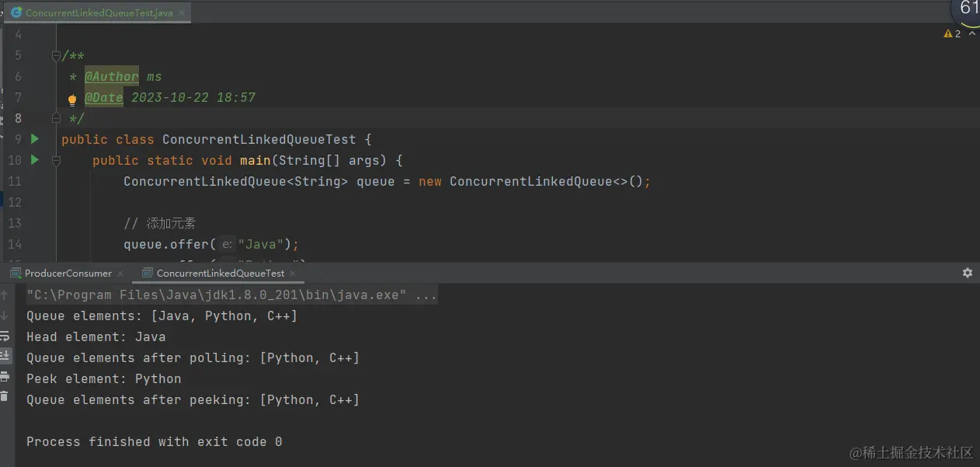Click the 'e:' parameter hint on line 14
Viewport: 980px width, 467px height.
click(x=227, y=244)
